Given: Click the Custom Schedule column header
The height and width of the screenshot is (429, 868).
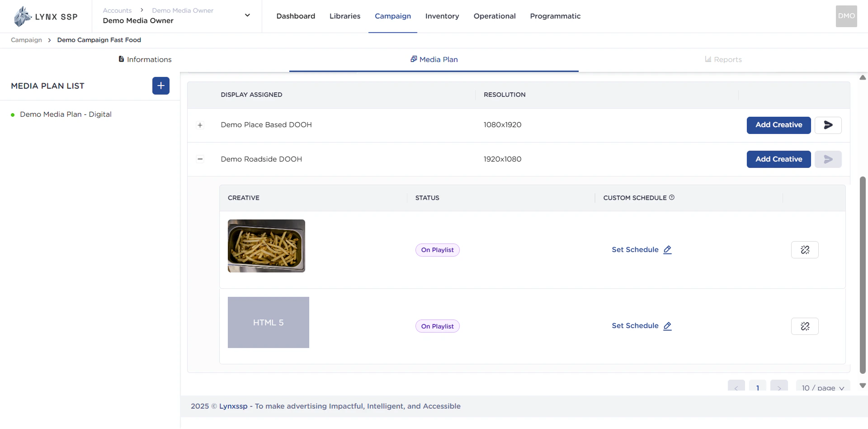Looking at the screenshot, I should 635,198.
